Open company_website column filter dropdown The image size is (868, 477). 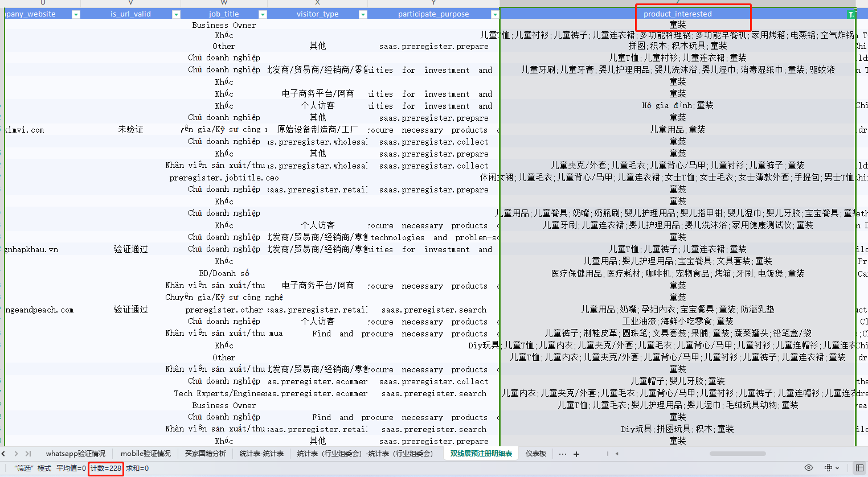click(x=76, y=14)
